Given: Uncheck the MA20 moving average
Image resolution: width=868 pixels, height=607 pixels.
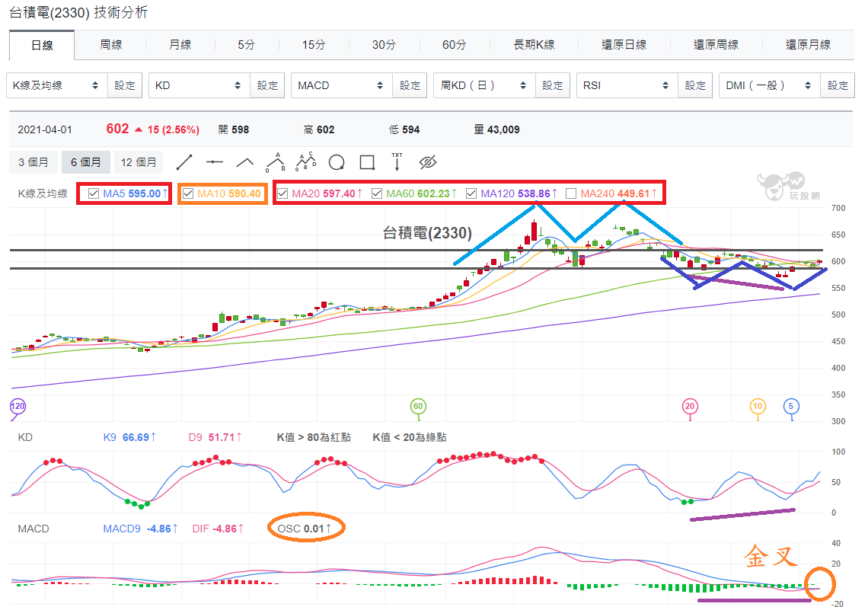Looking at the screenshot, I should (x=283, y=193).
